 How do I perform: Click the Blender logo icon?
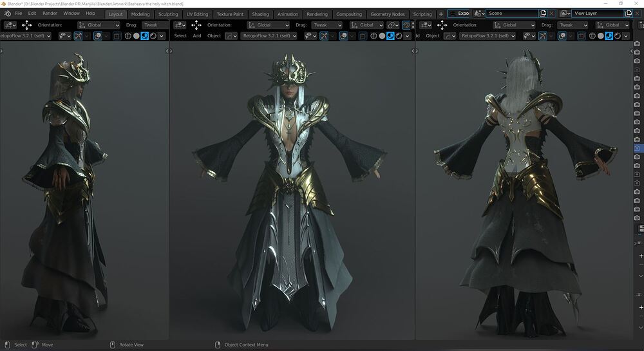pos(7,14)
